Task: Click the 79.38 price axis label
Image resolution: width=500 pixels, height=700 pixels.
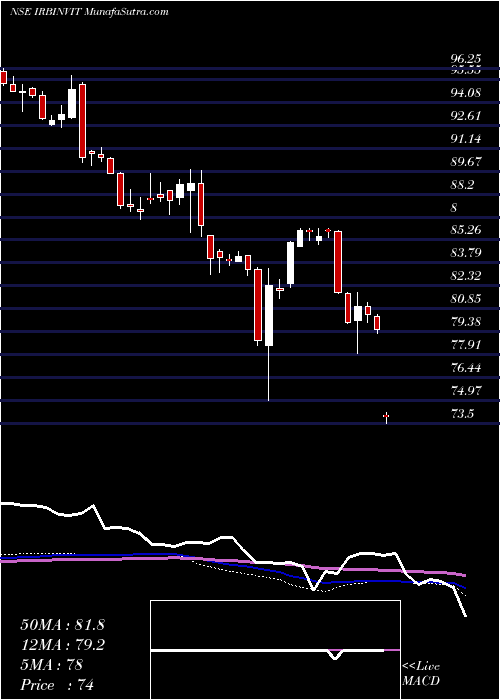Action: 465,321
